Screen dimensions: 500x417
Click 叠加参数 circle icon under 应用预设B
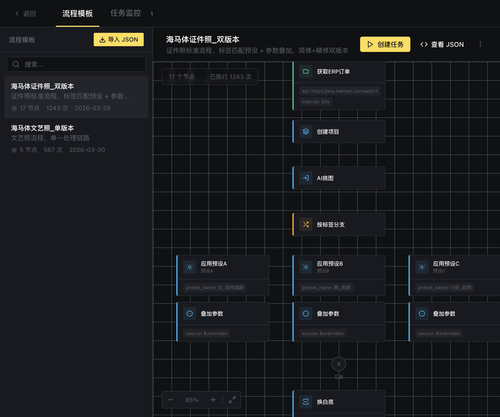(x=306, y=314)
